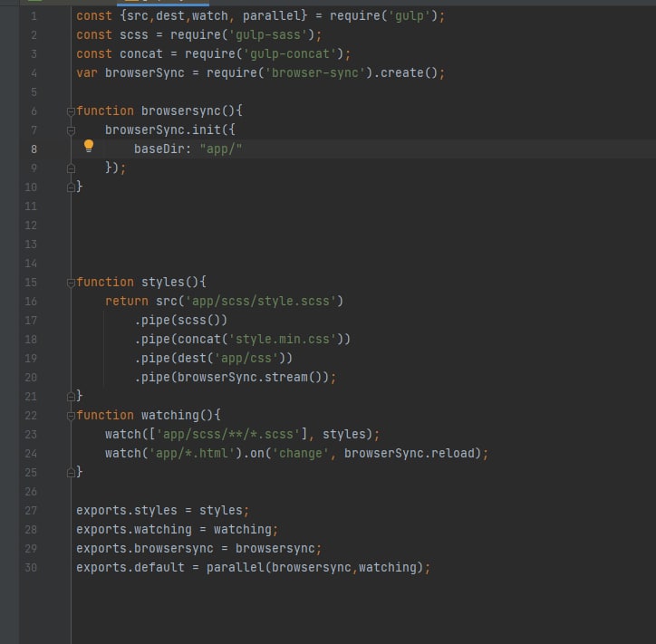Click 'style.min.css' string

tap(283, 339)
